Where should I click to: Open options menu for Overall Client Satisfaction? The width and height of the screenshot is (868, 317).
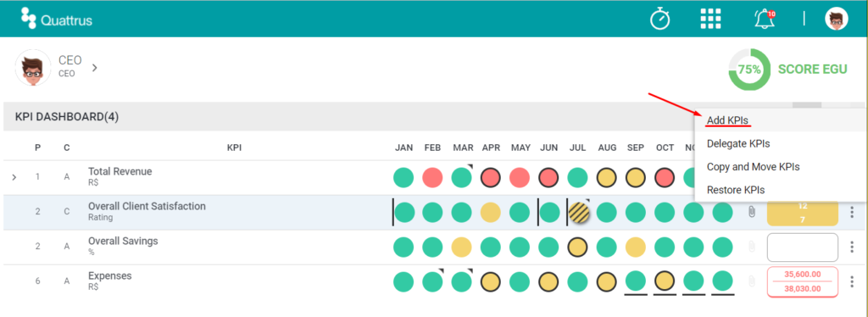pos(852,212)
